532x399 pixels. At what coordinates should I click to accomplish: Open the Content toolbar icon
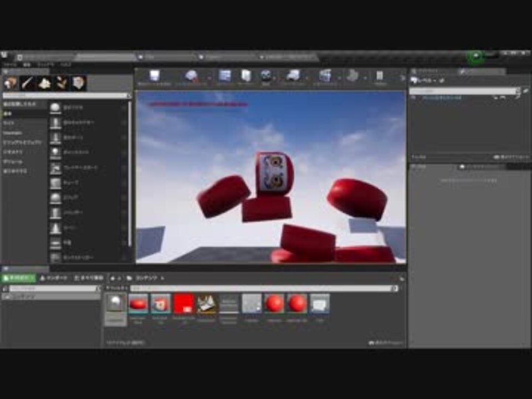click(x=224, y=76)
